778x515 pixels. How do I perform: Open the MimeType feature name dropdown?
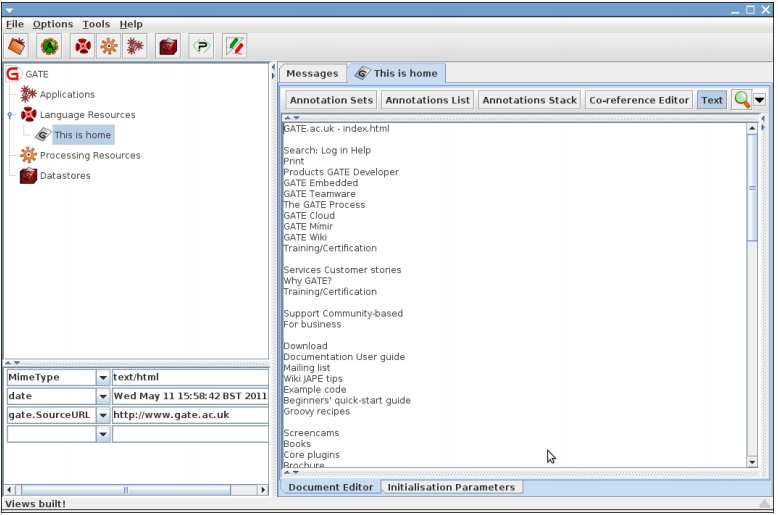coord(102,378)
